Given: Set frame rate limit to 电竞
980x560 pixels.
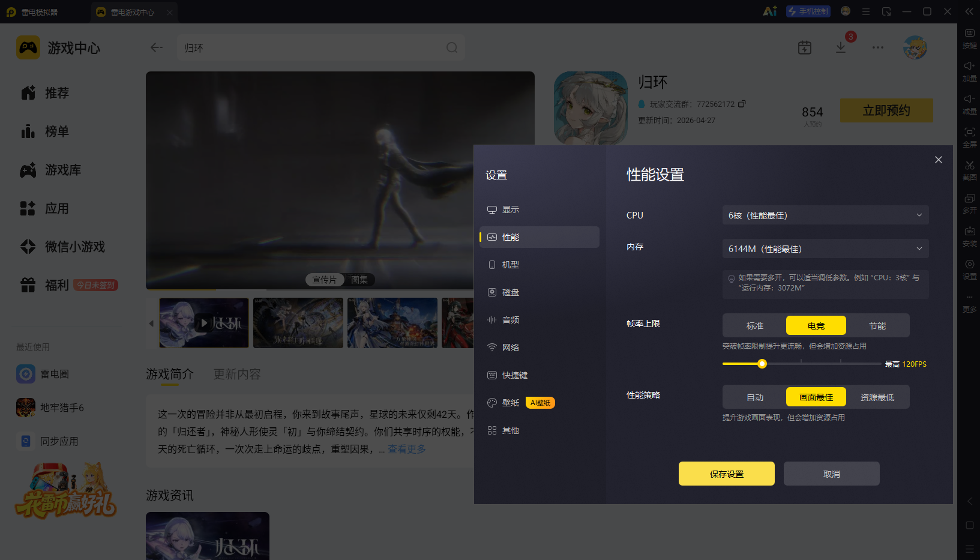Looking at the screenshot, I should tap(816, 325).
